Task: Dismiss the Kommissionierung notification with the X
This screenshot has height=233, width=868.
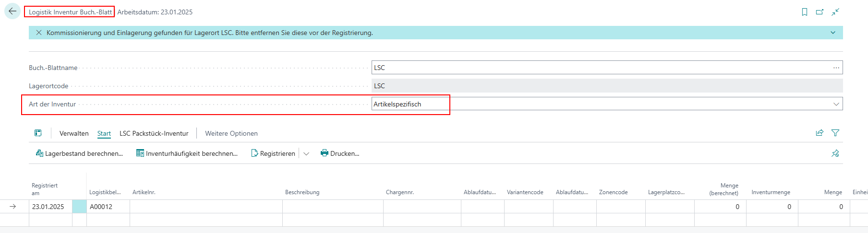Action: [x=39, y=33]
